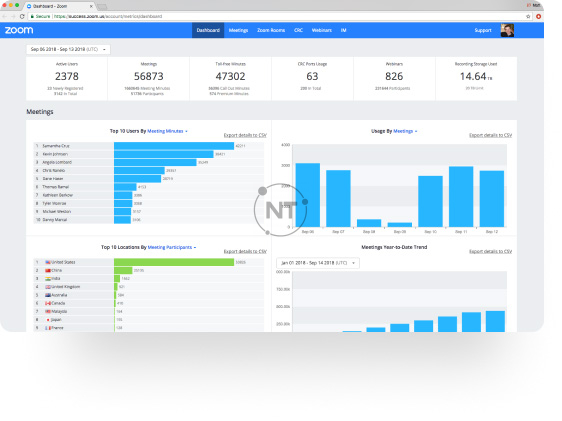Open the user profile avatar
Viewport: 562px width, 421px height.
pos(507,30)
